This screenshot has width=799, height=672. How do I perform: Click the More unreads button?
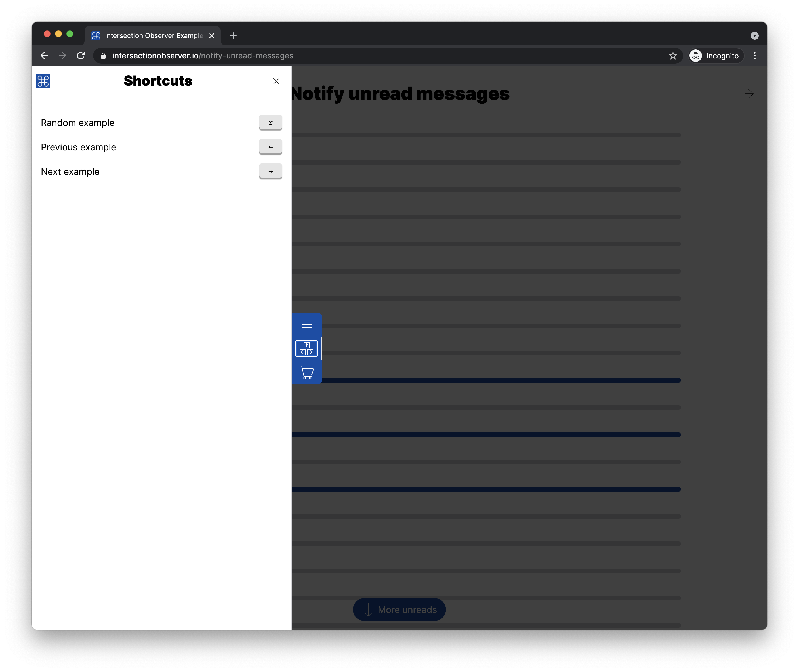(399, 610)
